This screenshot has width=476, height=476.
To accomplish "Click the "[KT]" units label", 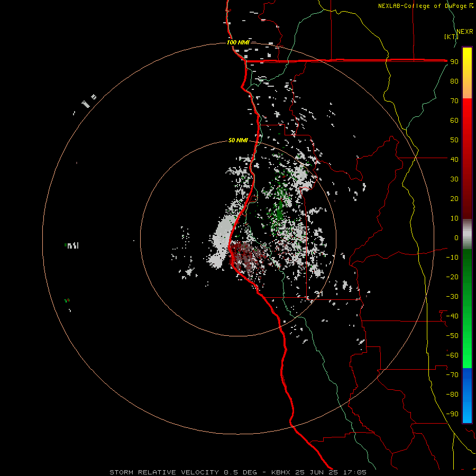I will [x=451, y=36].
